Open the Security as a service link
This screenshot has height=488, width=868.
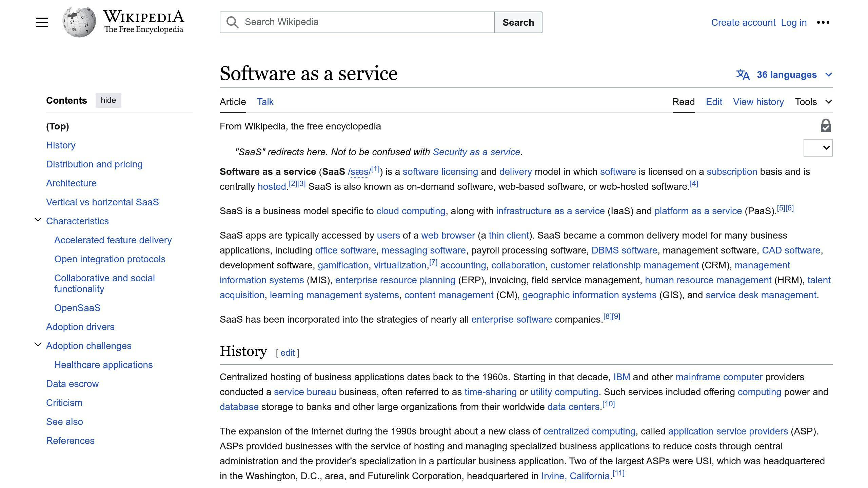pyautogui.click(x=476, y=152)
